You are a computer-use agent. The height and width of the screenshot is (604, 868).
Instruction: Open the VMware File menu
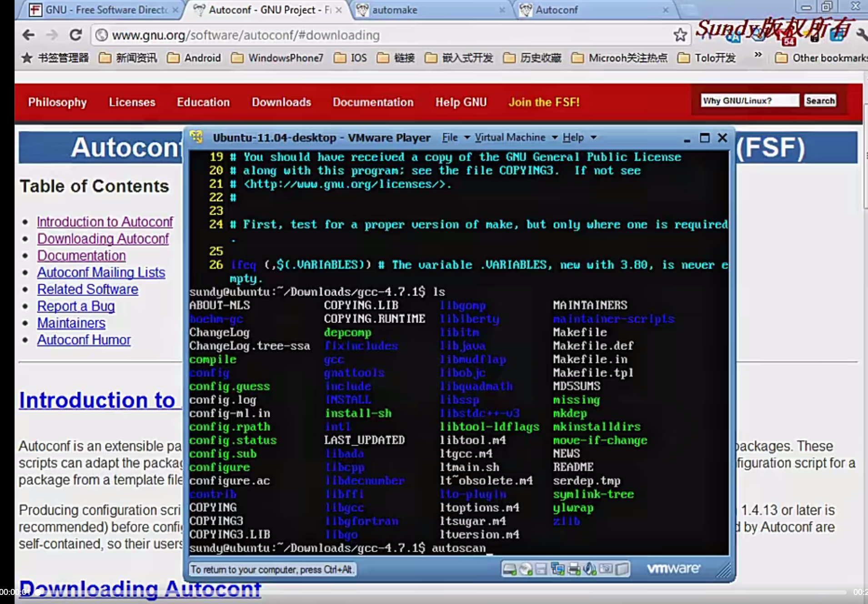click(x=456, y=137)
